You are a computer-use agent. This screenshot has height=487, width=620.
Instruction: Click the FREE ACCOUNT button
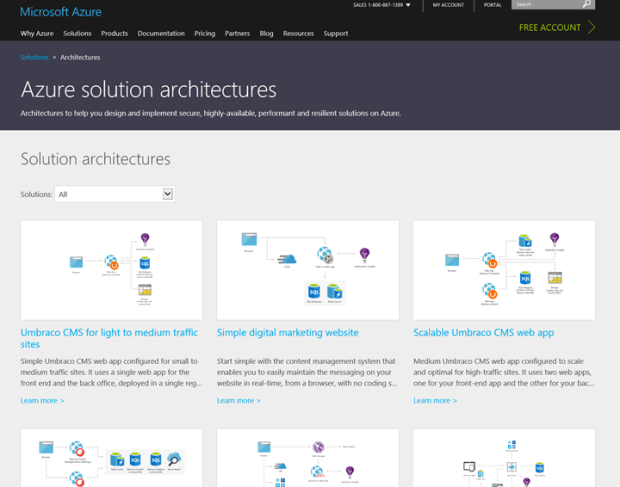[550, 27]
